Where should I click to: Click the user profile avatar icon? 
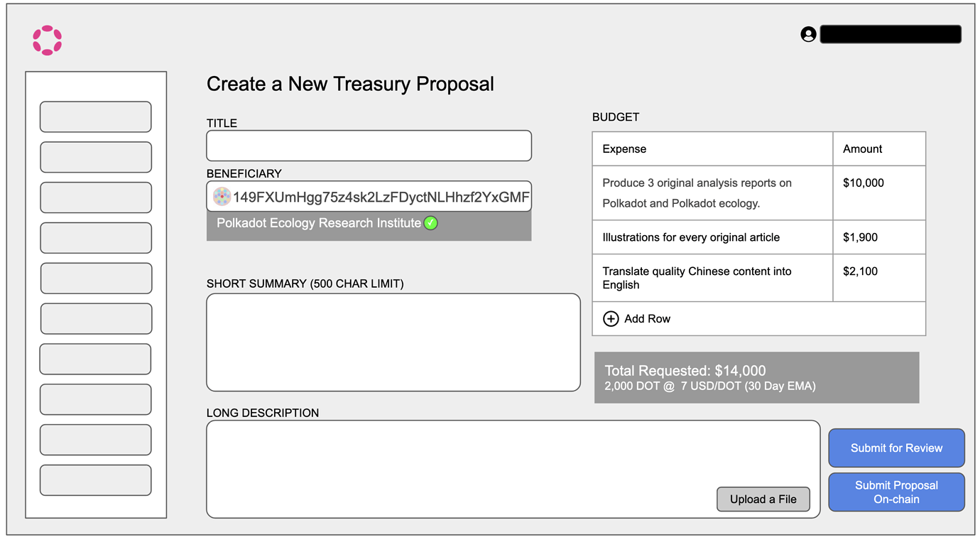tap(808, 33)
